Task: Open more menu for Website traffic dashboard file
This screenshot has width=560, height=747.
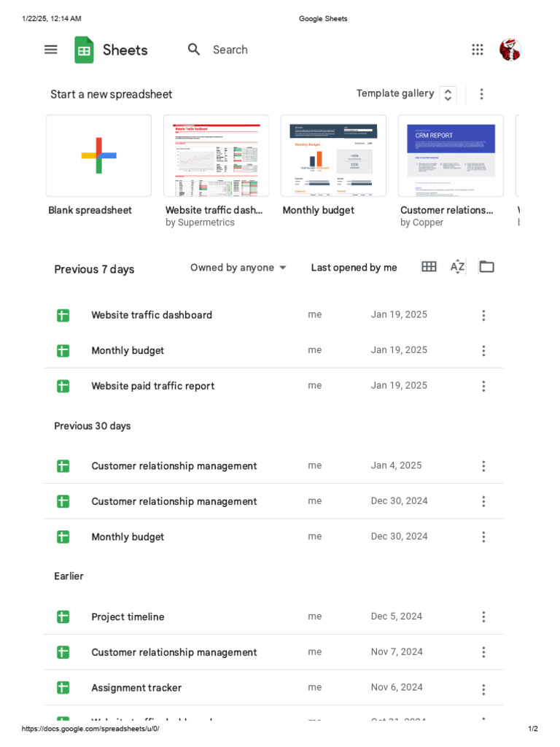Action: 483,315
